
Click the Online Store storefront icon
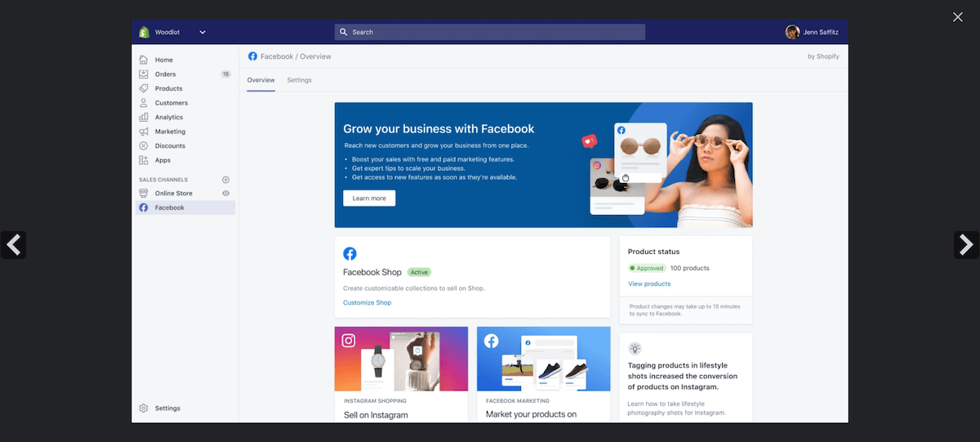point(144,194)
